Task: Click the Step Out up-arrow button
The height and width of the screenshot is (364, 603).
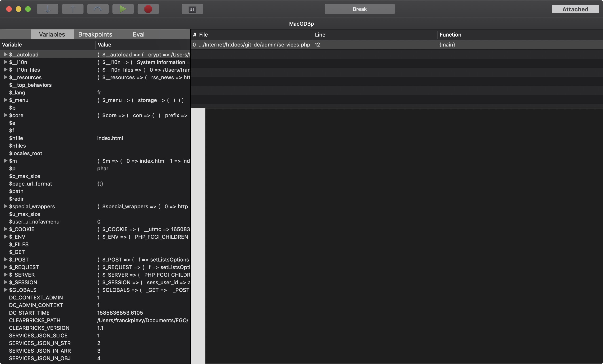Action: point(73,9)
